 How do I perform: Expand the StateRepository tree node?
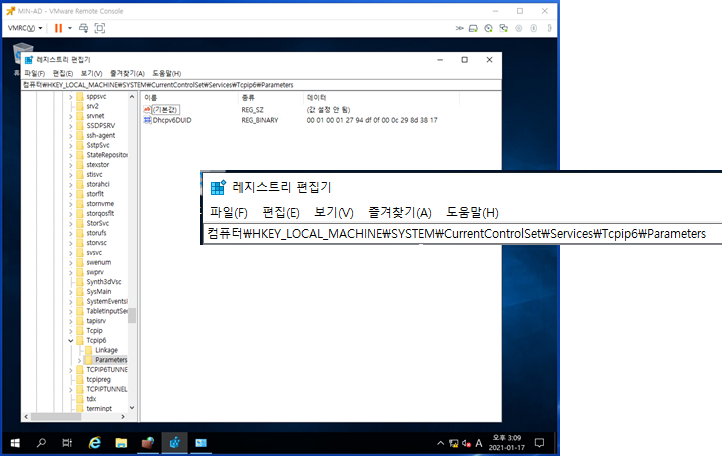70,155
